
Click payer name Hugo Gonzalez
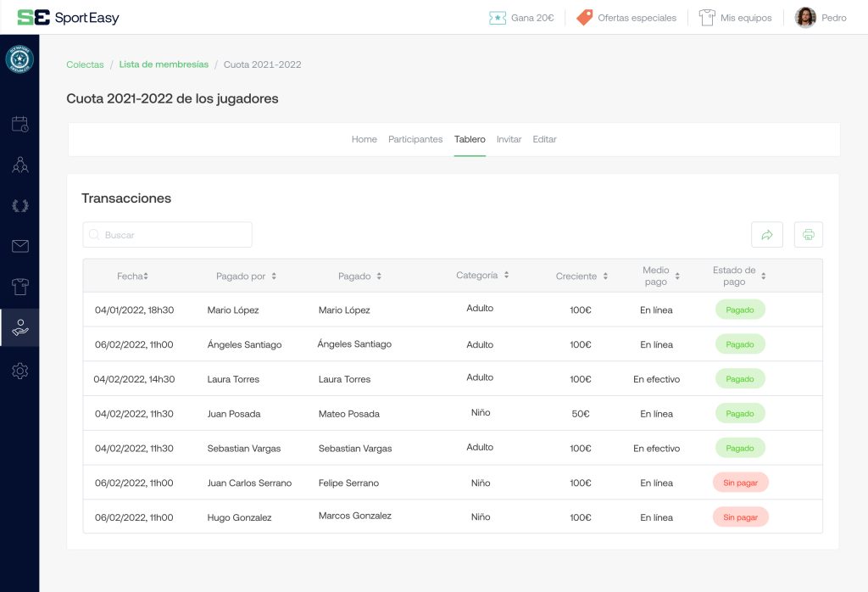tap(239, 517)
